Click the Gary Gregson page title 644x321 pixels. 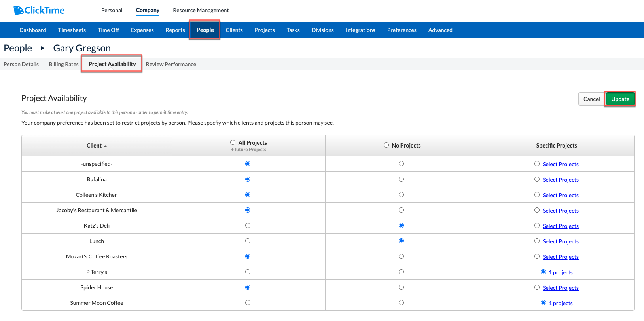pos(82,48)
